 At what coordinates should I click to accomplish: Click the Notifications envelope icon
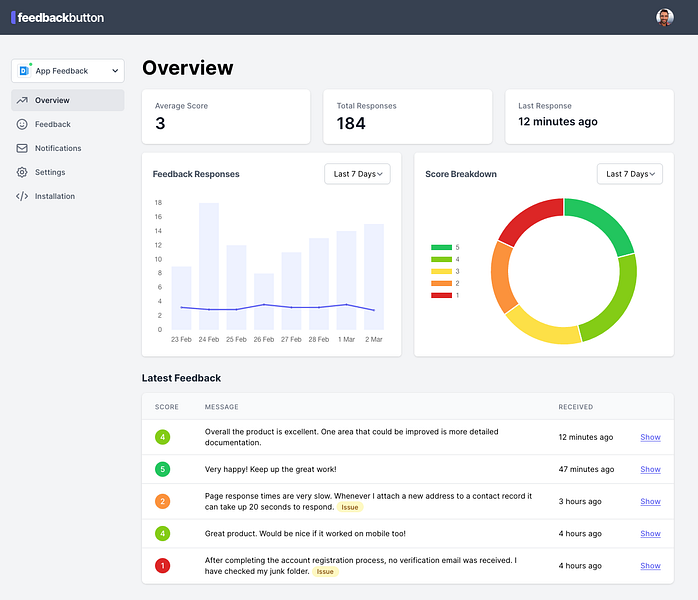[23, 148]
